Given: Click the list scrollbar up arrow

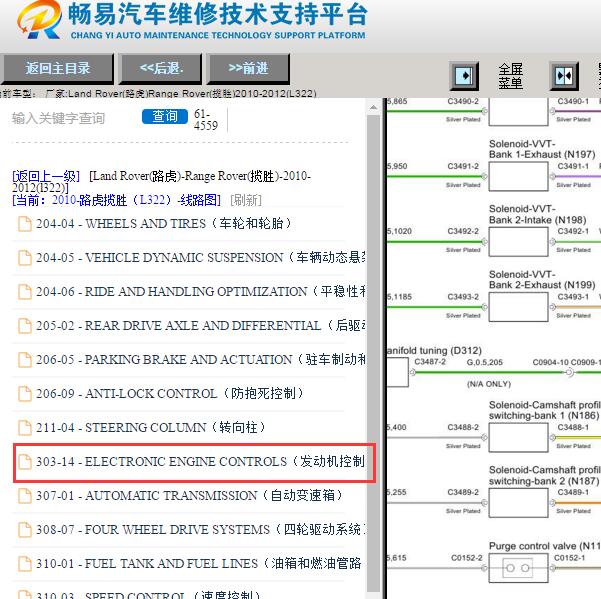Looking at the screenshot, I should [x=373, y=108].
